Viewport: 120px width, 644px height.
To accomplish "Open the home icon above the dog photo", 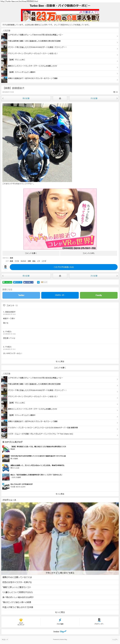I will click(x=60, y=98).
